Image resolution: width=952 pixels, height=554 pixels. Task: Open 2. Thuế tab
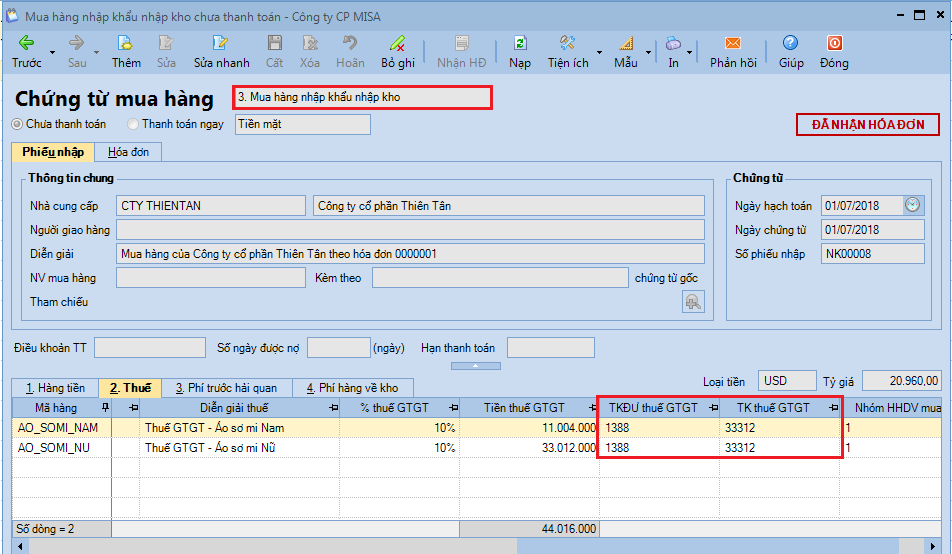click(x=130, y=388)
